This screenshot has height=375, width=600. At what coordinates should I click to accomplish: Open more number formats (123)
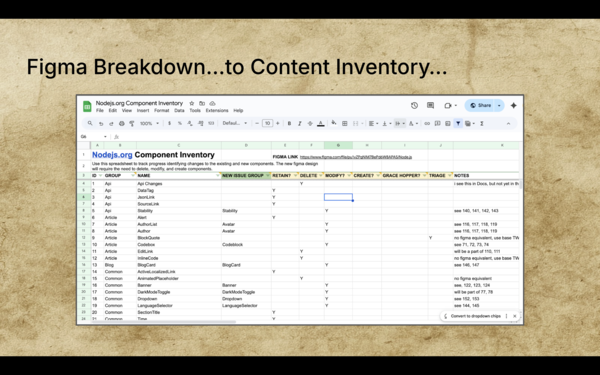click(x=211, y=124)
